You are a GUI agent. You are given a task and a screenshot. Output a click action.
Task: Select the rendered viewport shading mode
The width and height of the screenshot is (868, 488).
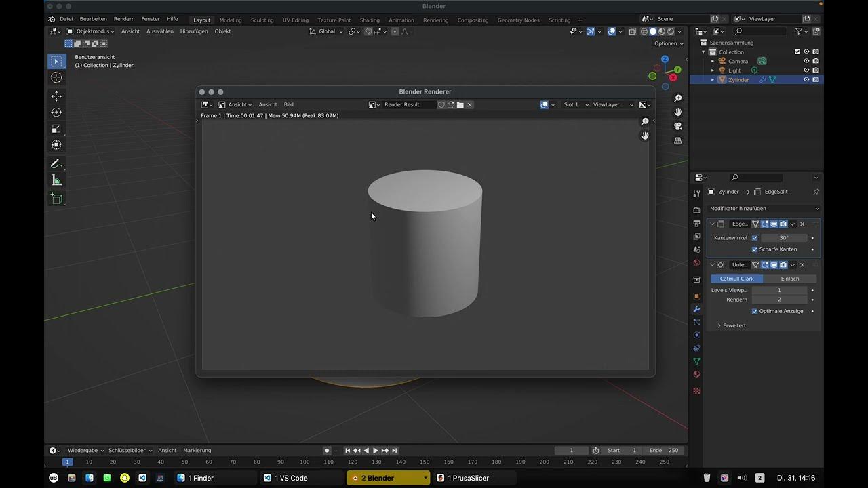point(670,31)
